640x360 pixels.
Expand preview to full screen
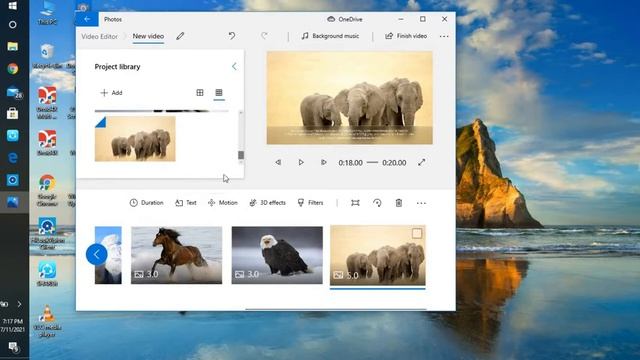coord(422,162)
